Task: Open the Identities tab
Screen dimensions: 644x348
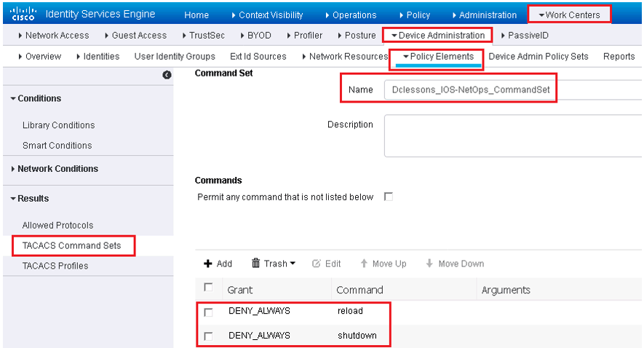Action: [98, 56]
